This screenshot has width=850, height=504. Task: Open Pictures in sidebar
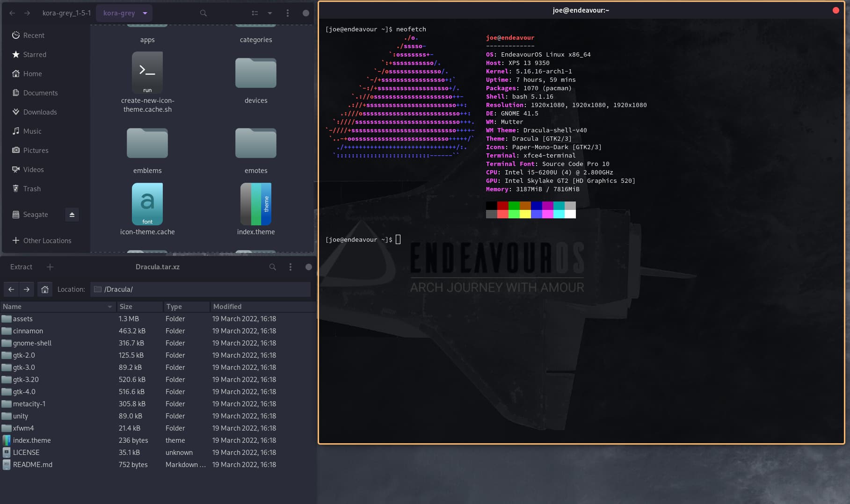click(46, 151)
